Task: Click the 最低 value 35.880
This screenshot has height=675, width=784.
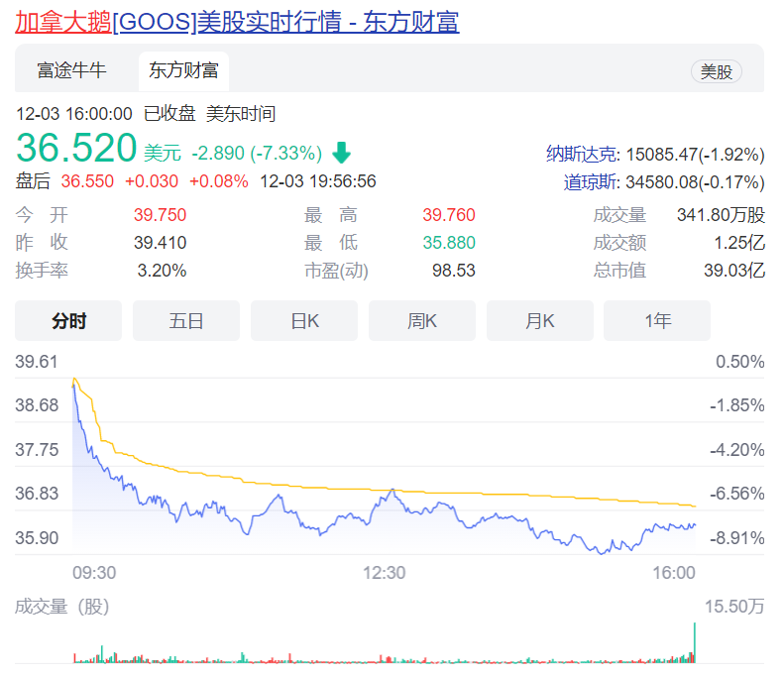Action: click(449, 243)
